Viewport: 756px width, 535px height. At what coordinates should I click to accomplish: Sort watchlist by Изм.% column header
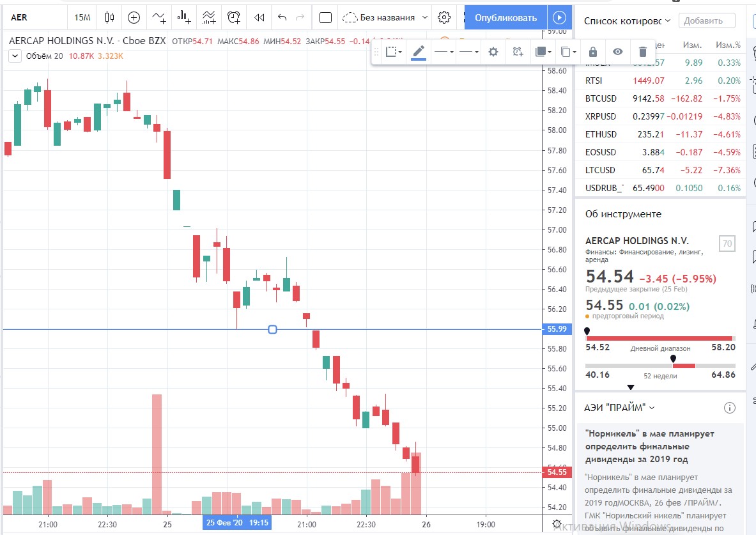[728, 45]
